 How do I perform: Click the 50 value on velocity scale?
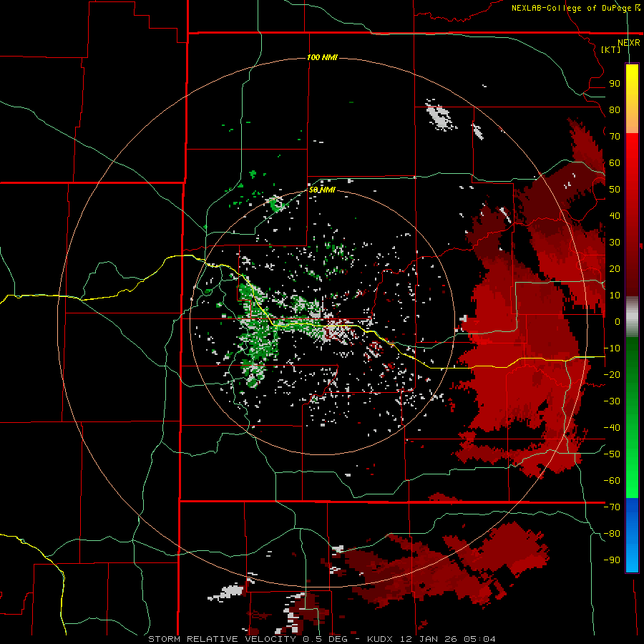[615, 190]
